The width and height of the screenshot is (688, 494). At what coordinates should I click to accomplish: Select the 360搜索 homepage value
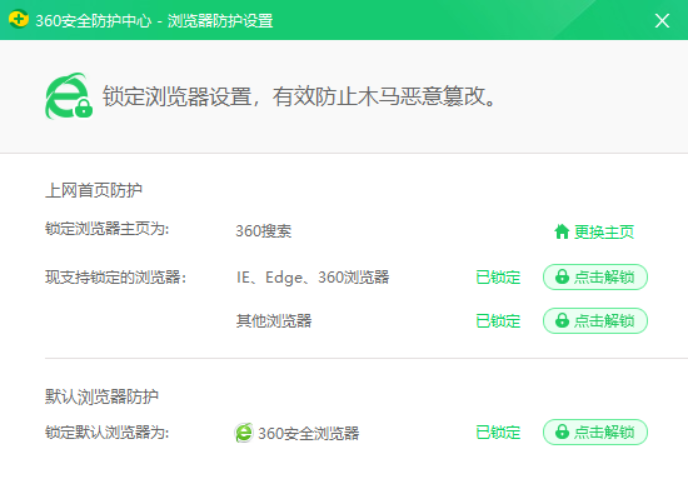[263, 231]
